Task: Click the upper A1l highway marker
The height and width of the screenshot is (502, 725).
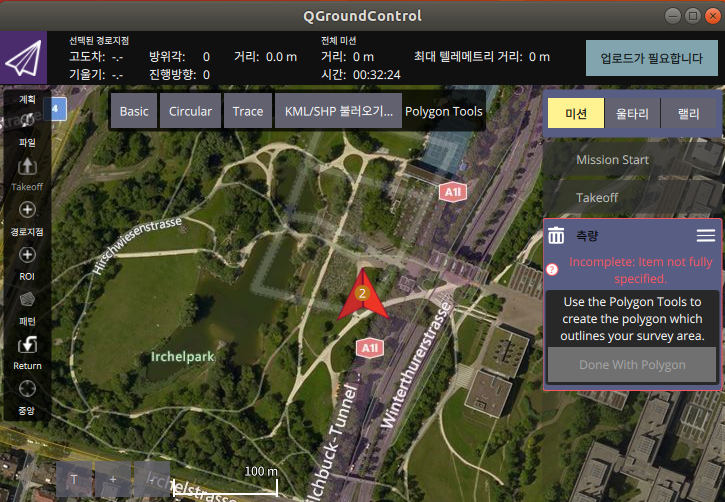Action: [453, 192]
